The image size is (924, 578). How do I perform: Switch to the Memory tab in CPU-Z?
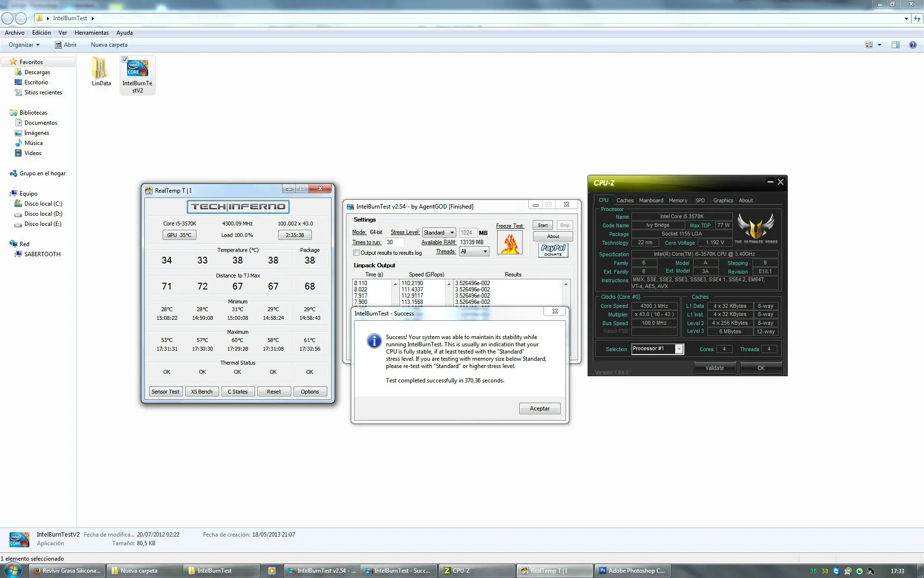(x=678, y=200)
